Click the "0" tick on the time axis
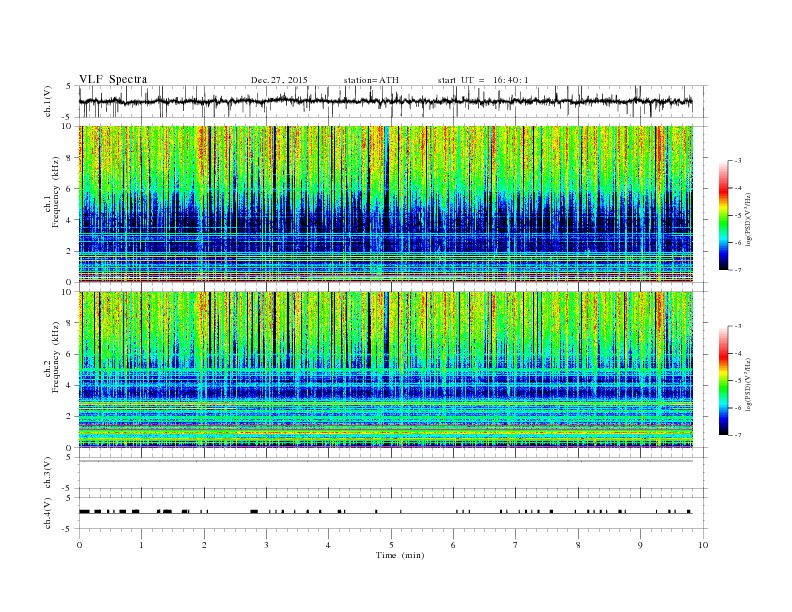Image resolution: width=792 pixels, height=612 pixels. coord(79,545)
